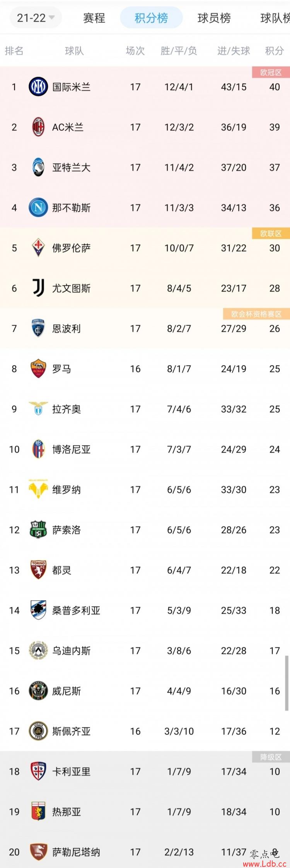Viewport: 290px width, 868px height.
Task: Click the Juventus logo
Action: (x=38, y=288)
